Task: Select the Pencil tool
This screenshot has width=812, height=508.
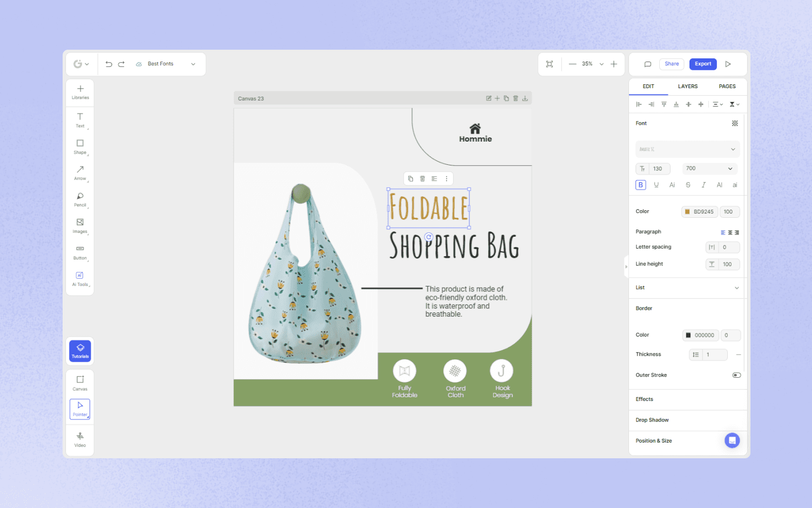Action: click(80, 199)
